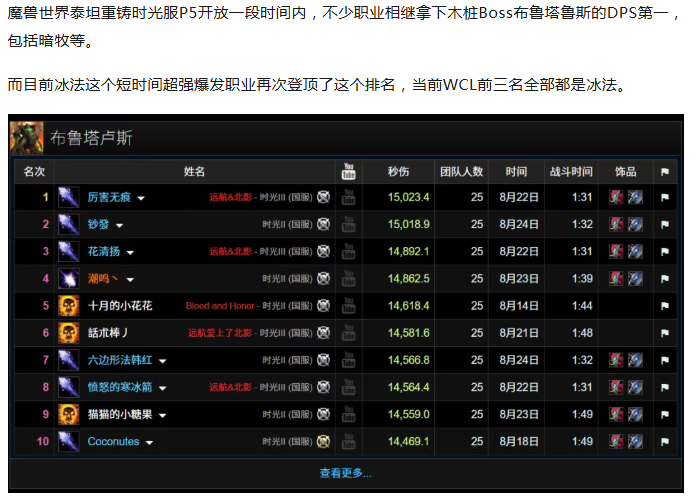Click second trinket icon in rank 2 row

point(635,224)
